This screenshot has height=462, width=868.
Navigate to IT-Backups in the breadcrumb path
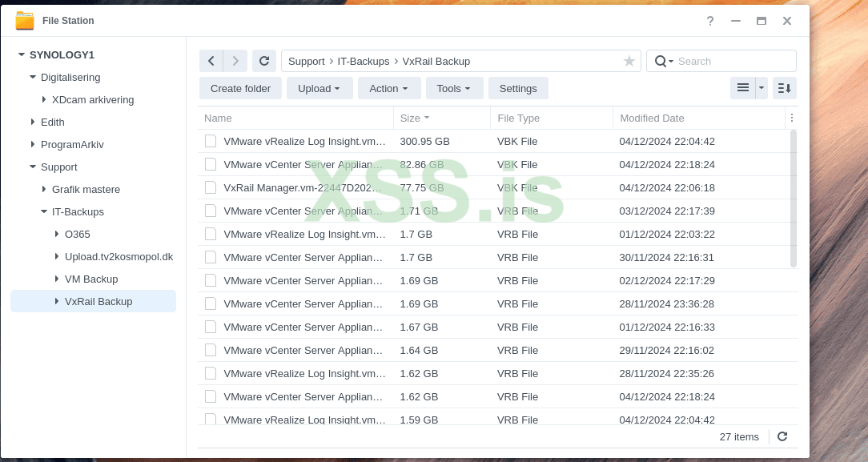click(x=364, y=62)
